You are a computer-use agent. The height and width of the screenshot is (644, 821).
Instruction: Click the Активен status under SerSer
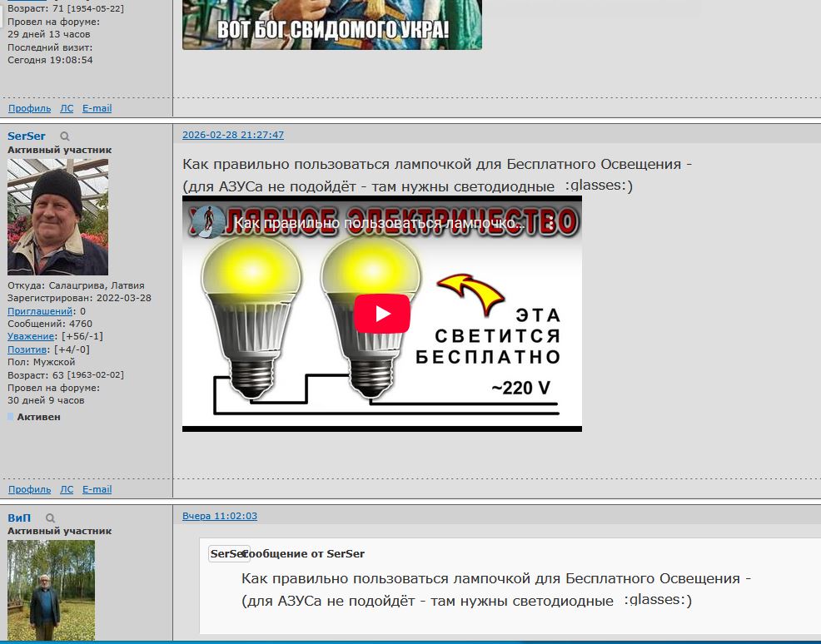(x=39, y=417)
